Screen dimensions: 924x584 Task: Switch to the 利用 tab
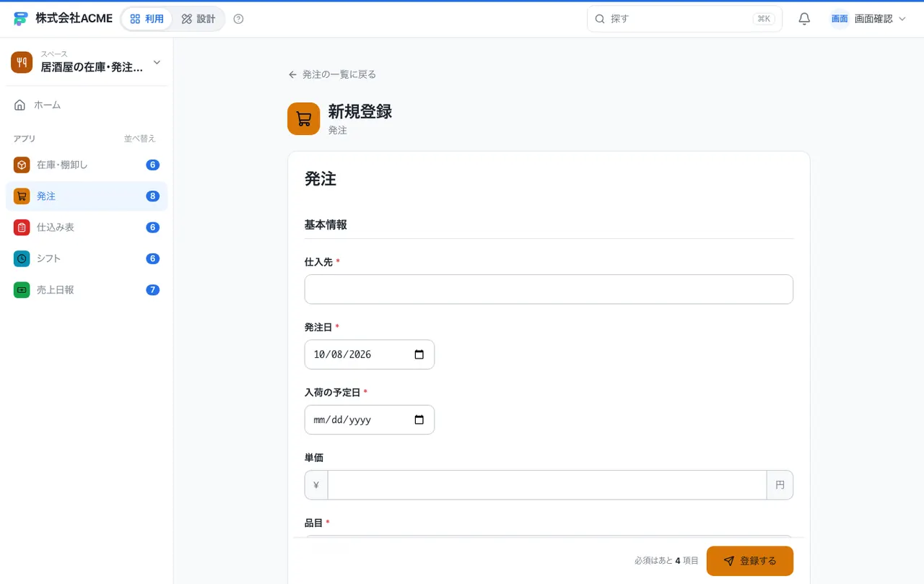147,19
